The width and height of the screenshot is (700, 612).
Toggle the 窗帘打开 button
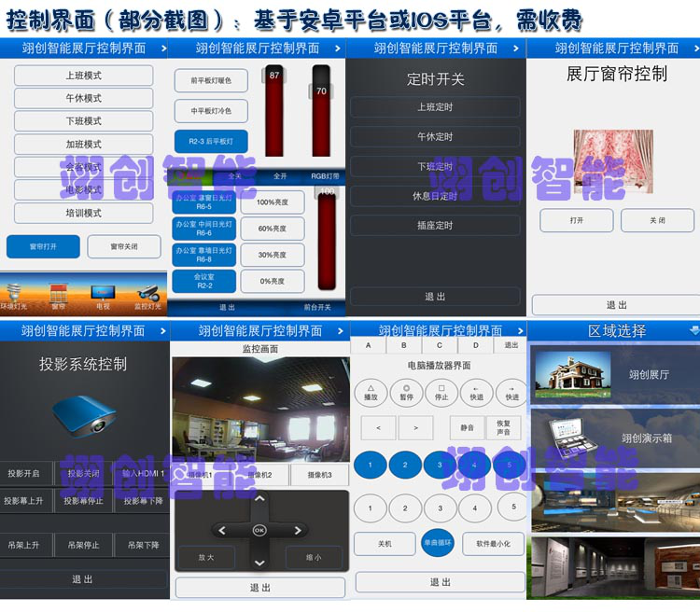click(43, 246)
